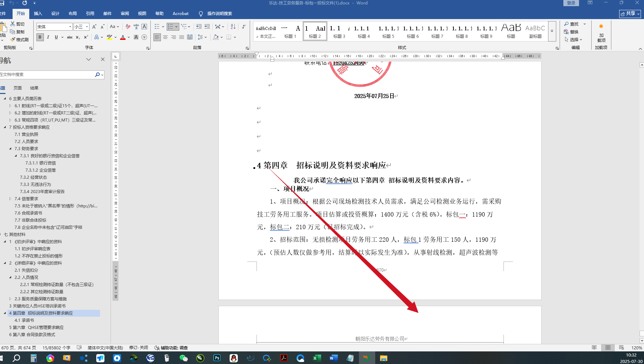Expand the '6.1 射线' heading in navigation
The height and width of the screenshot is (364, 644).
pos(11,106)
